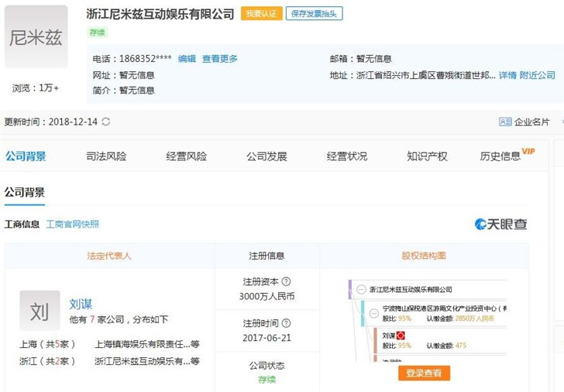This screenshot has width=564, height=392.
Task: Click the 注册信息 column header
Action: (267, 256)
